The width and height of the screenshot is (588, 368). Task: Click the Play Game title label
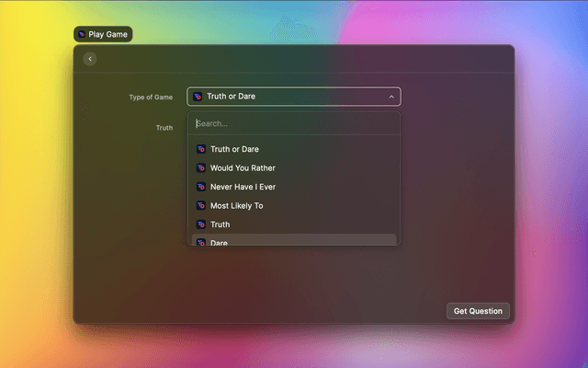[x=108, y=34]
